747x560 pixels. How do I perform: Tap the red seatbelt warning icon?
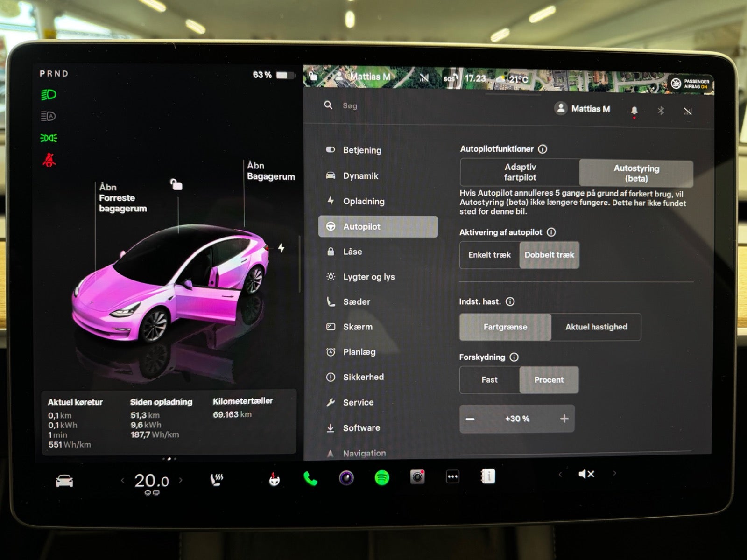click(x=49, y=160)
